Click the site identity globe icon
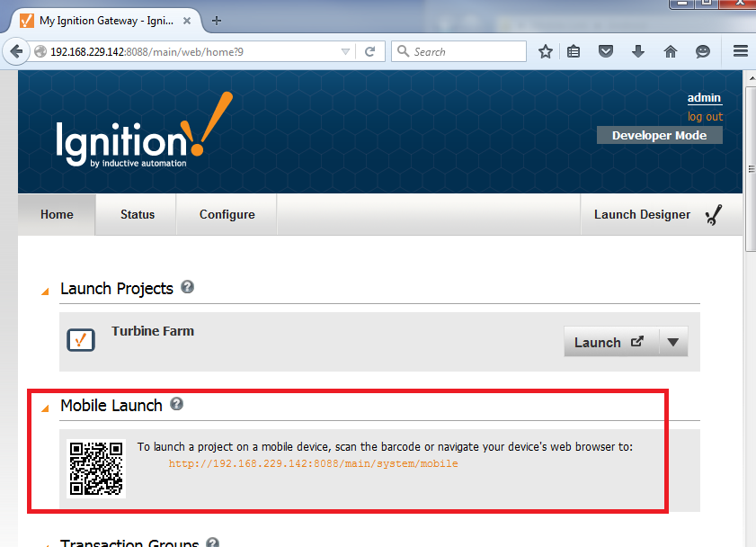756x547 pixels. [x=40, y=51]
